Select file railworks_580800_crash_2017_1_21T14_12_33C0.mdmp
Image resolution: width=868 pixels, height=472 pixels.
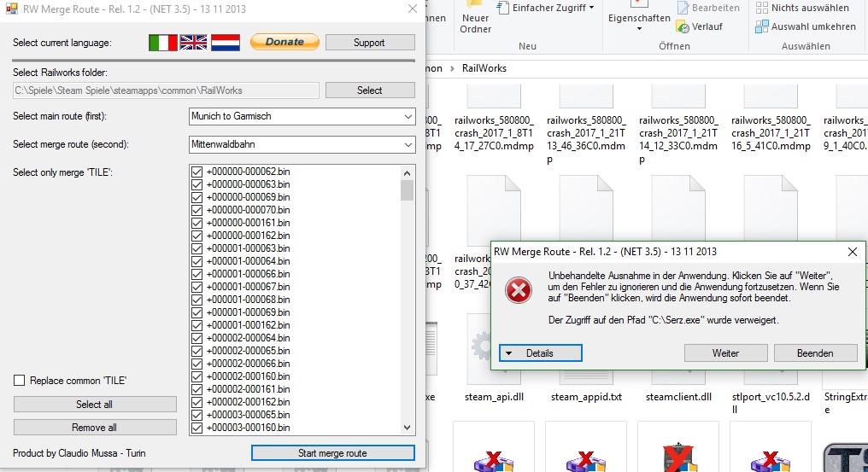(x=678, y=125)
